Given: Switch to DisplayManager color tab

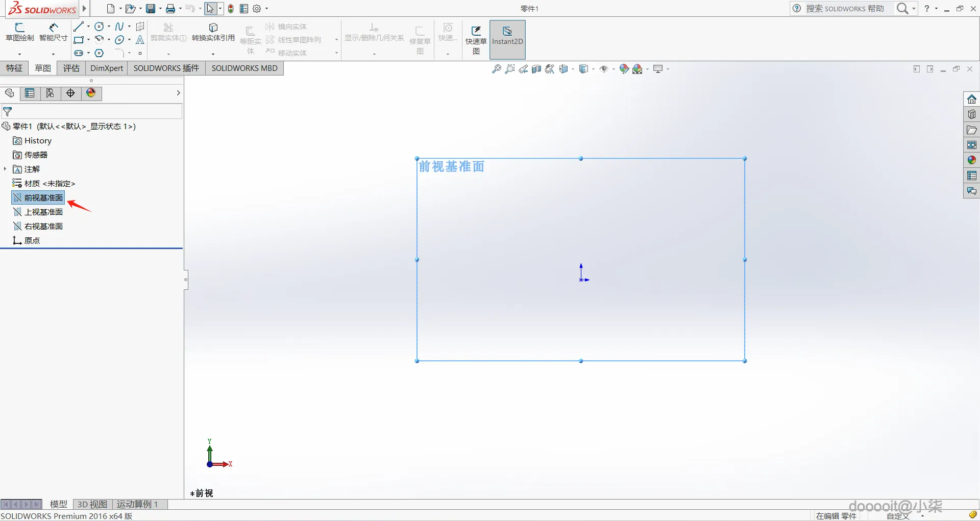Looking at the screenshot, I should coord(91,93).
